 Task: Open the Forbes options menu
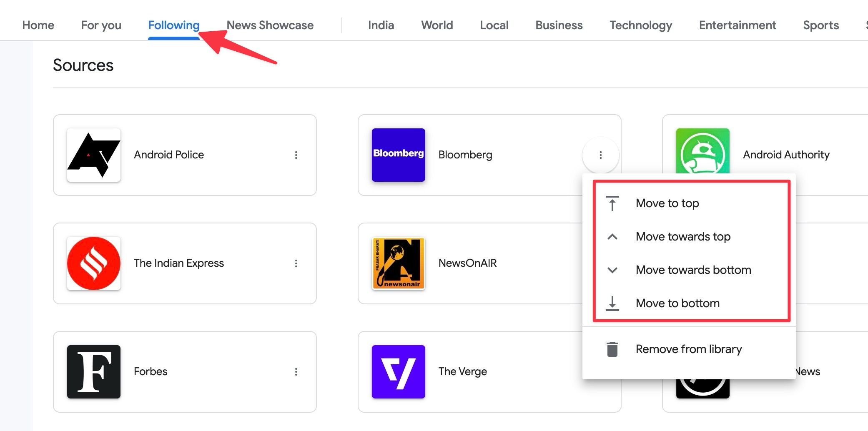coord(296,371)
